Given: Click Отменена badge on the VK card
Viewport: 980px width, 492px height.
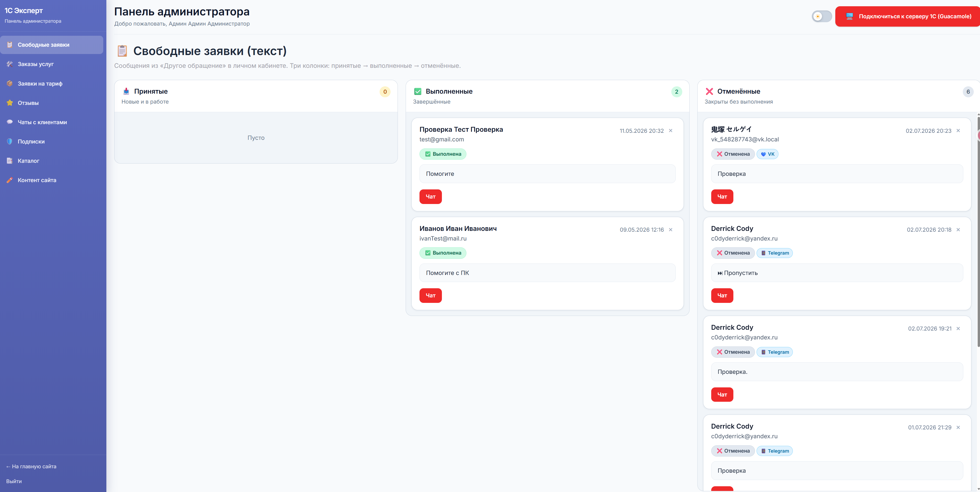Looking at the screenshot, I should pyautogui.click(x=733, y=154).
